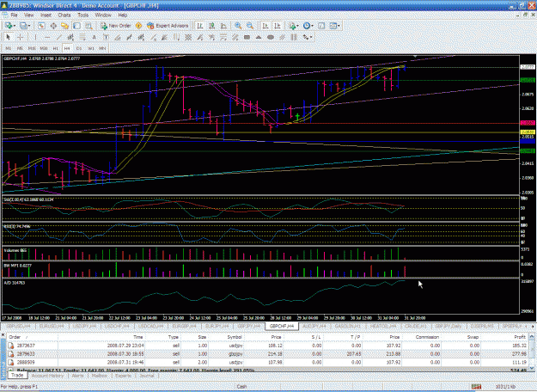Zoom out of the chart
This screenshot has height=392, width=537.
coord(250,26)
